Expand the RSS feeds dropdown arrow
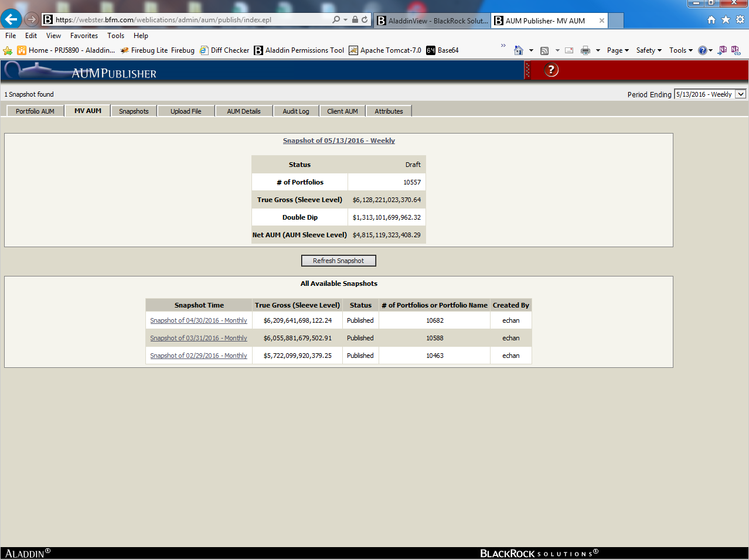 557,50
